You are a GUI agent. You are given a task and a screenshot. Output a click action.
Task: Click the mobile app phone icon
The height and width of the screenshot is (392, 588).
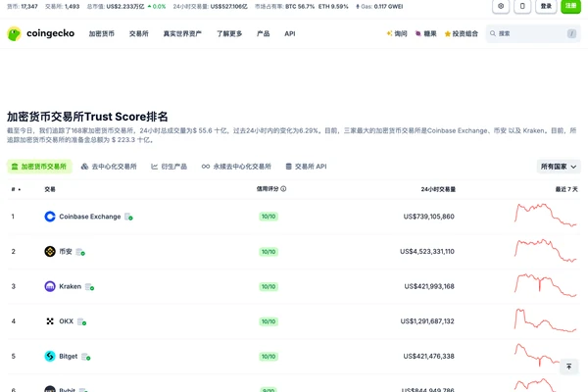522,6
